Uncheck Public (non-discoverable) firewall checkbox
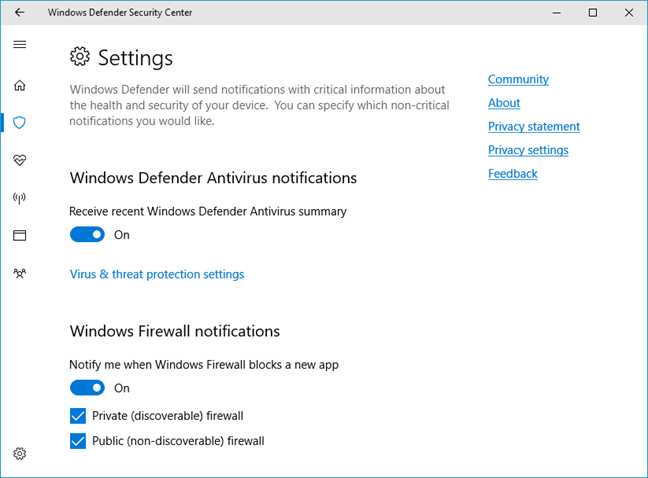Screen dimensions: 648x478 [x=78, y=441]
